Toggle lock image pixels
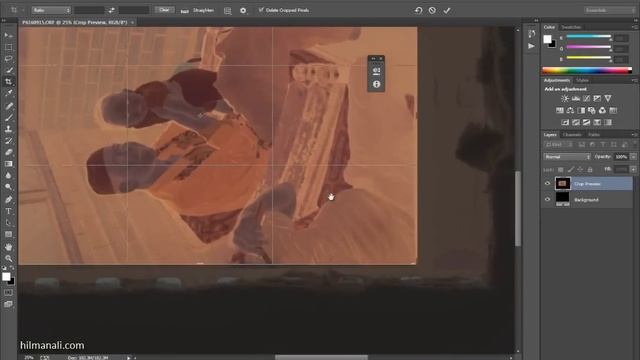This screenshot has width=640, height=360. pos(571,169)
